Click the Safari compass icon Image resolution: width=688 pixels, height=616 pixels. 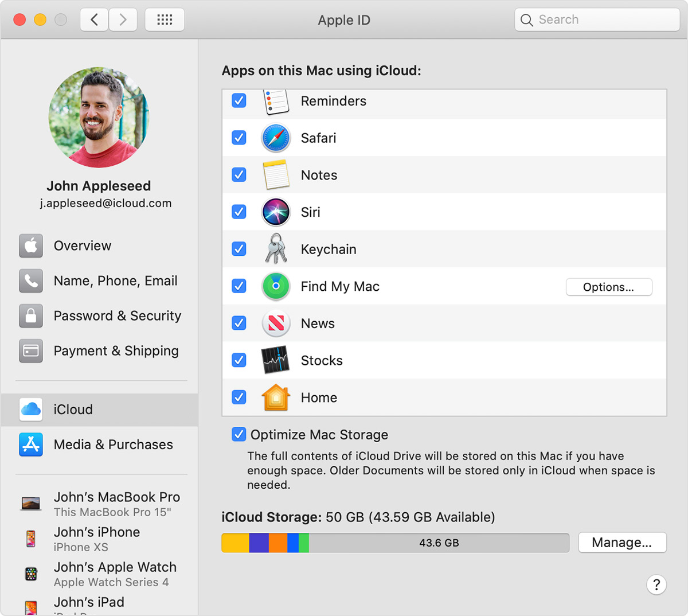point(276,138)
